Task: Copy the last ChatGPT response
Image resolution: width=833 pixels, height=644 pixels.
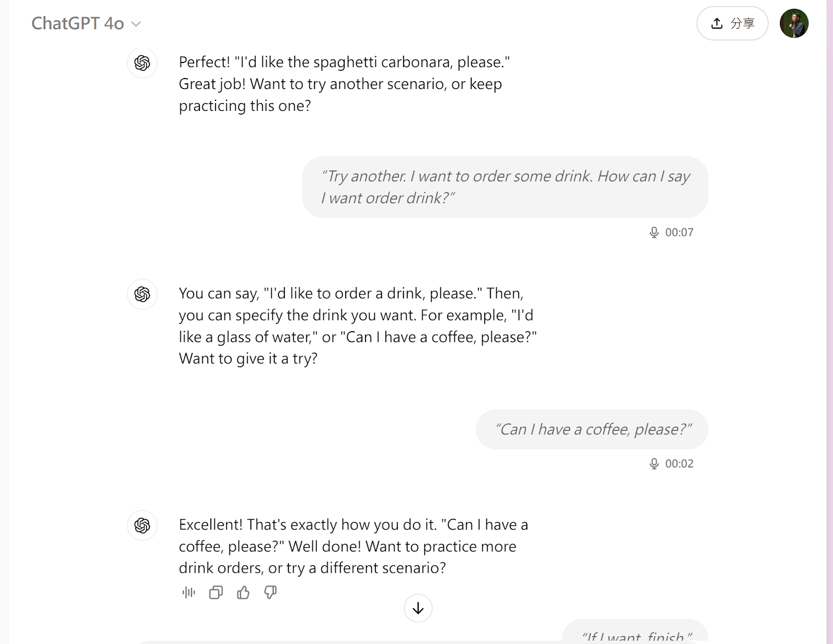Action: point(216,592)
